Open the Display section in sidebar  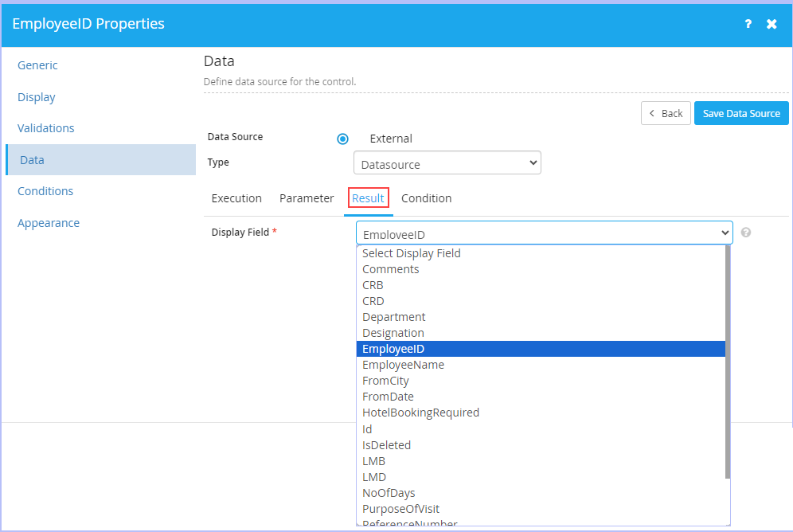(x=37, y=97)
